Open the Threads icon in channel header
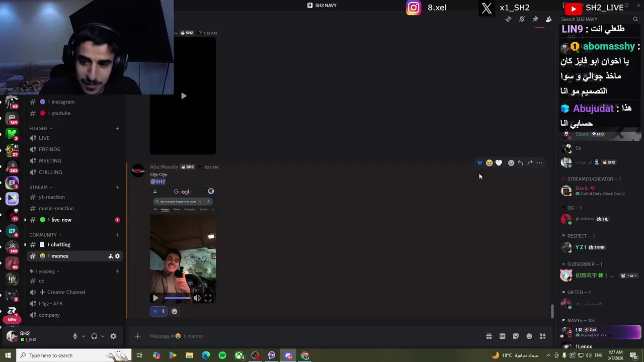The height and width of the screenshot is (362, 644). tap(509, 19)
